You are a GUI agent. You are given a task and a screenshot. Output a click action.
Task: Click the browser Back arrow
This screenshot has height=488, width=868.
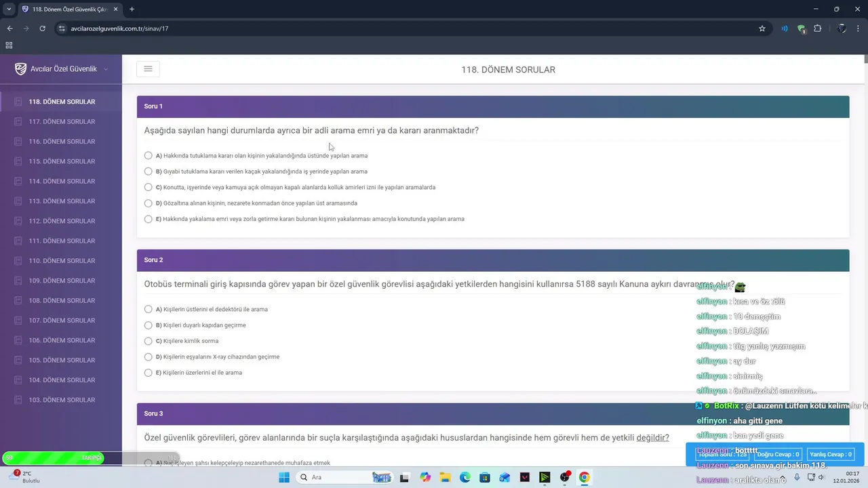pyautogui.click(x=9, y=28)
